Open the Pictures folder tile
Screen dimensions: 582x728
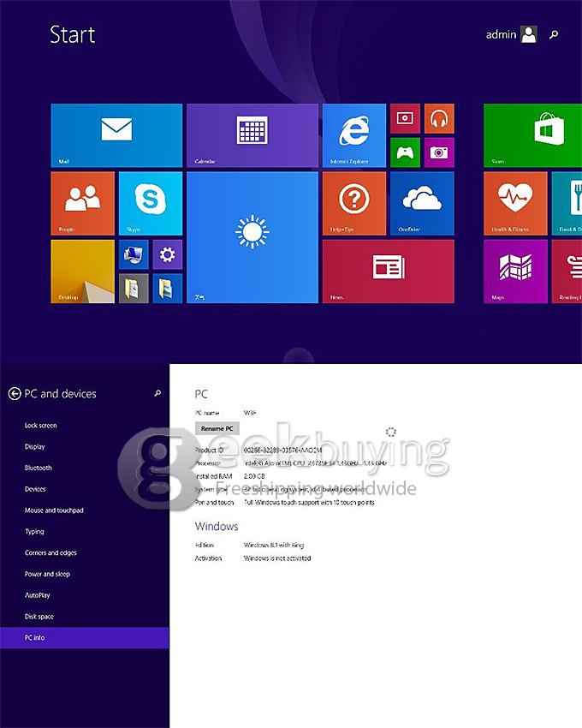click(x=168, y=289)
